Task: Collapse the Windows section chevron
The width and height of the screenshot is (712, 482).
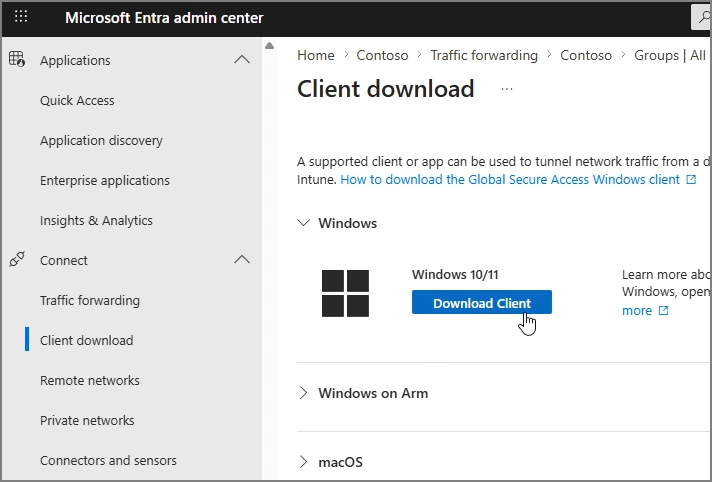Action: [x=303, y=223]
